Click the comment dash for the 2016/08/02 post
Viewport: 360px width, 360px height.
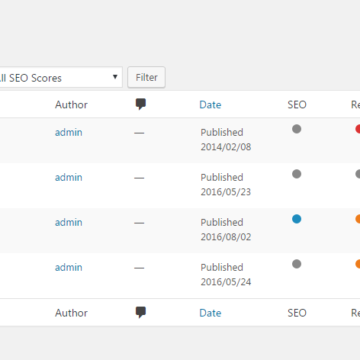(139, 223)
